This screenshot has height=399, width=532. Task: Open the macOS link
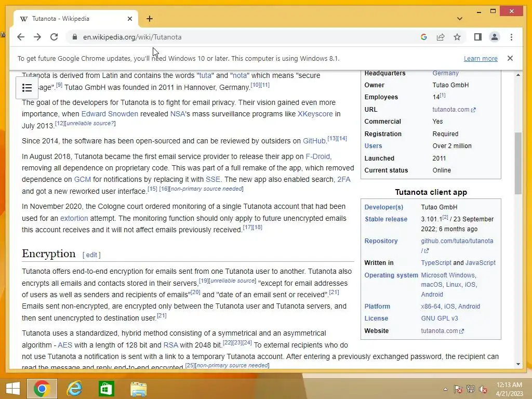click(432, 285)
